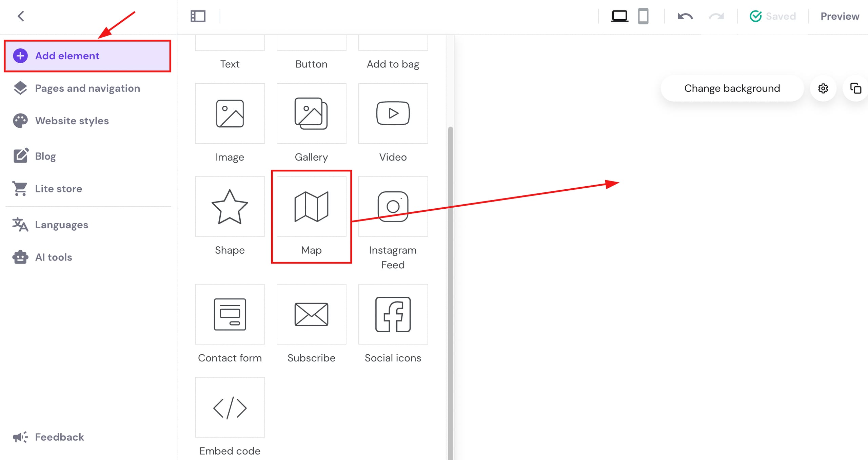Viewport: 868px width, 460px height.
Task: Go back using the left chevron
Action: (x=21, y=16)
